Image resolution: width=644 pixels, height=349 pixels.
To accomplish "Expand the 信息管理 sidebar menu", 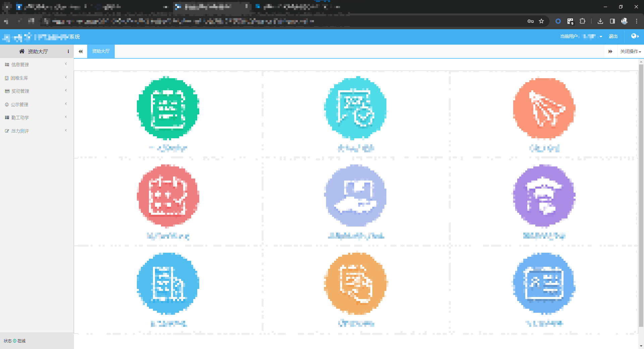I will pyautogui.click(x=20, y=64).
